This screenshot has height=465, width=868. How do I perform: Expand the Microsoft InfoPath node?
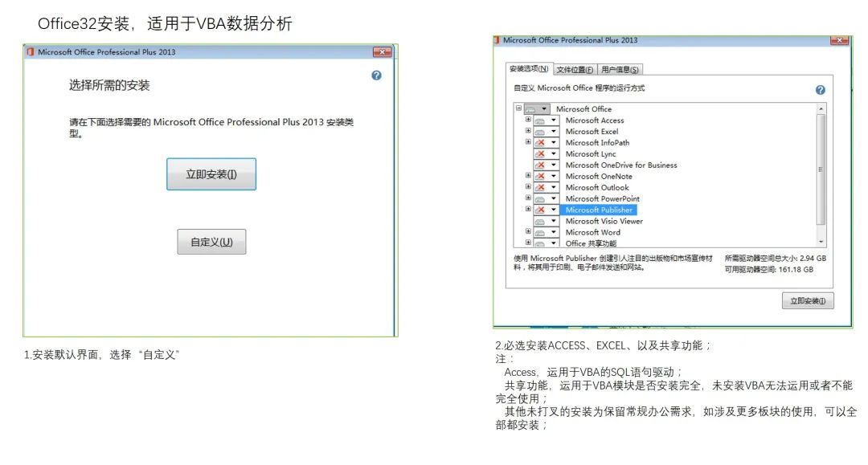tap(528, 142)
